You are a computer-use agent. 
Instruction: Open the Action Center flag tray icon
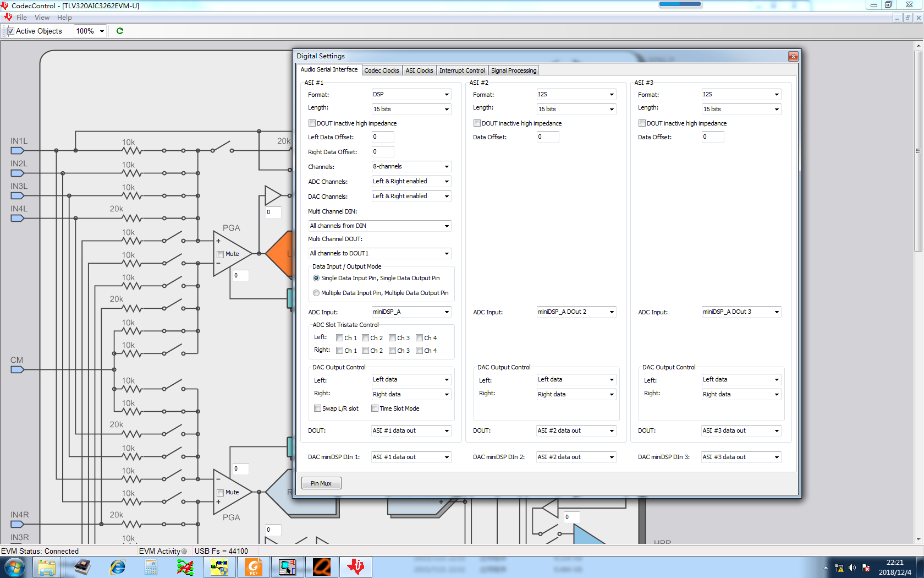tap(866, 568)
